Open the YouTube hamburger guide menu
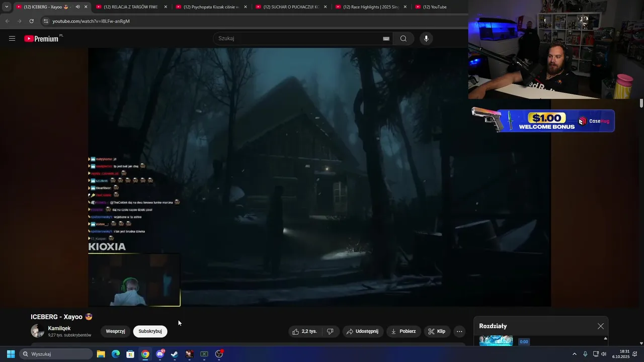 (x=12, y=38)
